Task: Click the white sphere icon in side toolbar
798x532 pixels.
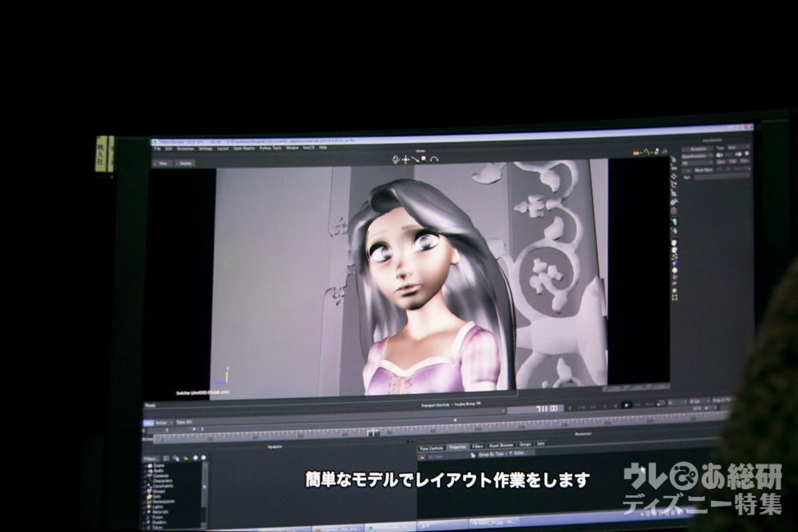Action: click(674, 270)
